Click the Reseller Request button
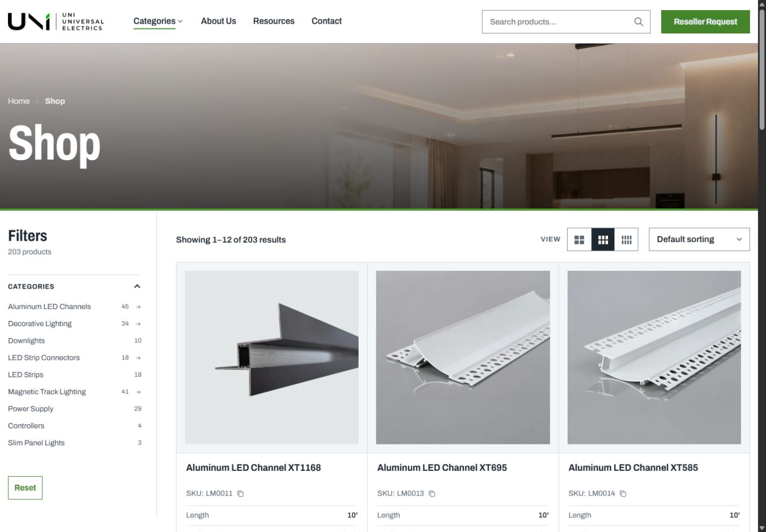The width and height of the screenshot is (766, 532). pyautogui.click(x=705, y=22)
